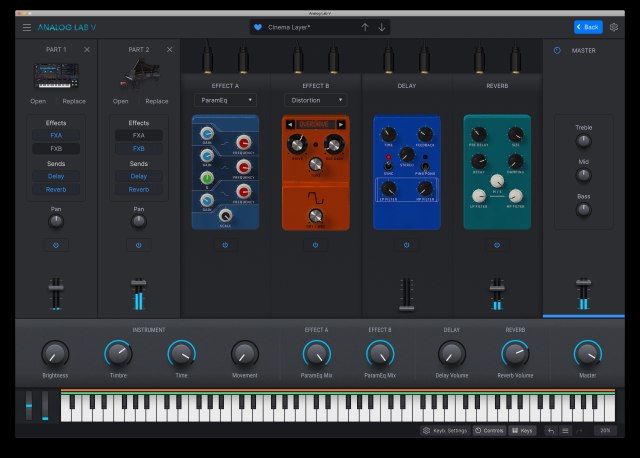The image size is (640, 458).
Task: Click the Part 2 piano thumbnail
Action: [139, 73]
